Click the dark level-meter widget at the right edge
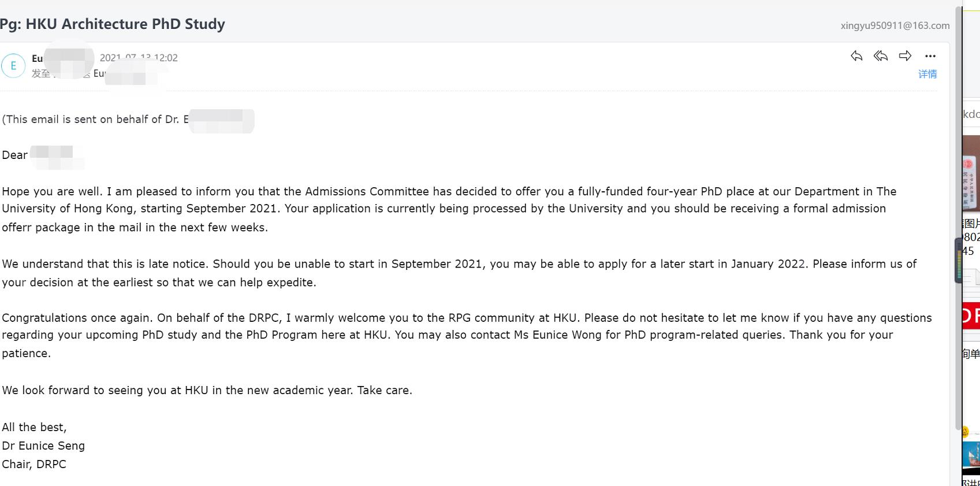The image size is (980, 486). point(959,260)
